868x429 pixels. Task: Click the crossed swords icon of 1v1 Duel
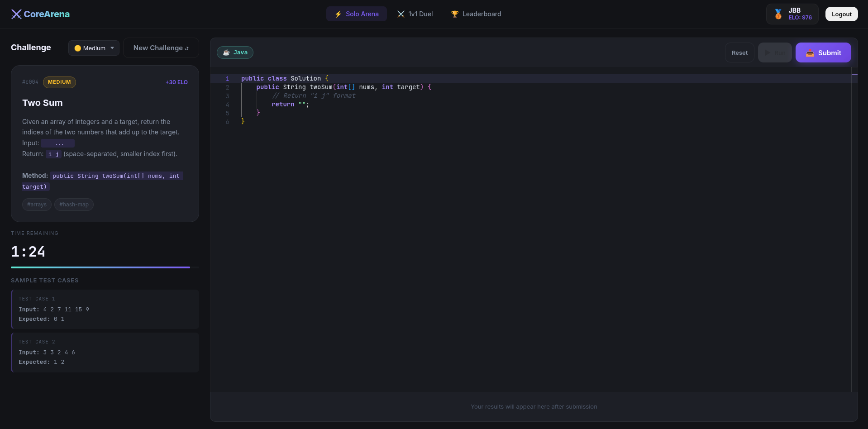pos(401,14)
